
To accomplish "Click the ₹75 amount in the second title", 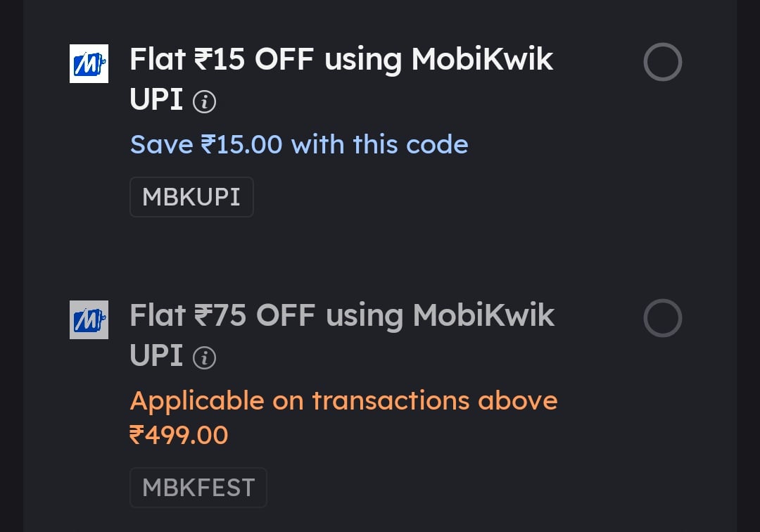I will (220, 315).
